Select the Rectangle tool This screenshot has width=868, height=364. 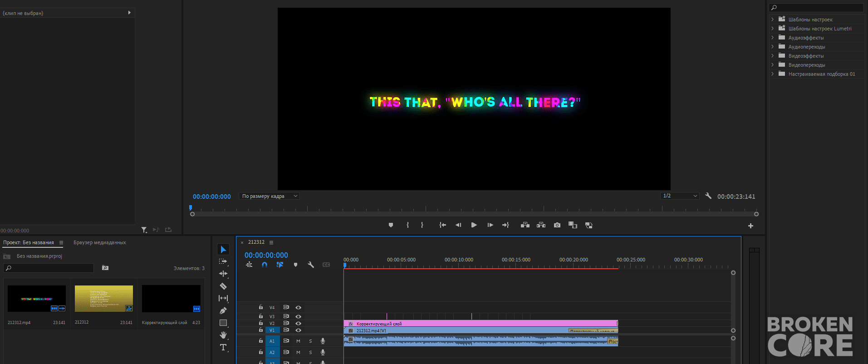[223, 323]
